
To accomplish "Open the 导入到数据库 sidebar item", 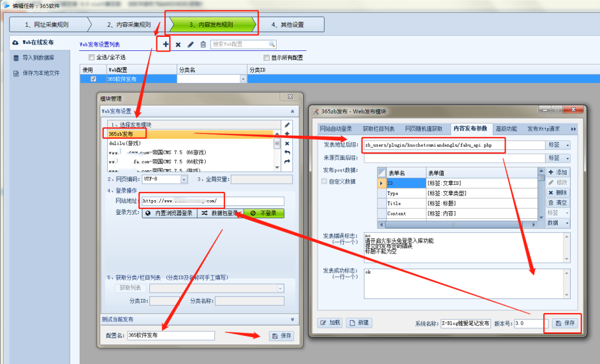I will 38,58.
